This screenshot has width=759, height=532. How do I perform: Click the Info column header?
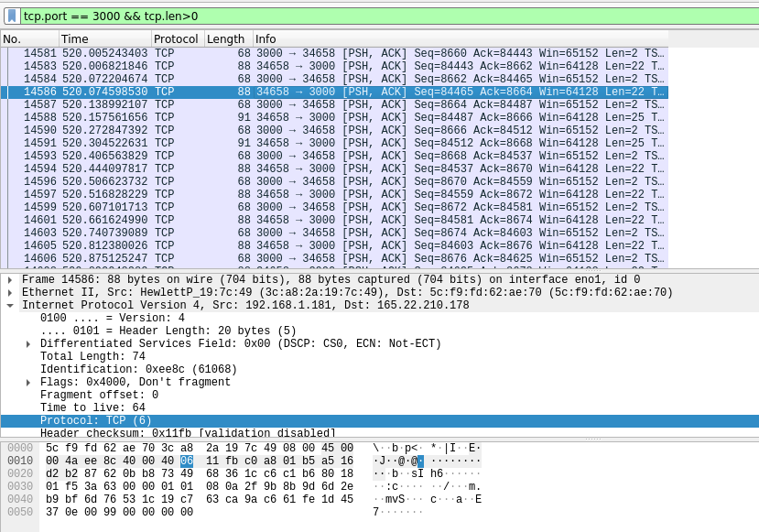(458, 39)
